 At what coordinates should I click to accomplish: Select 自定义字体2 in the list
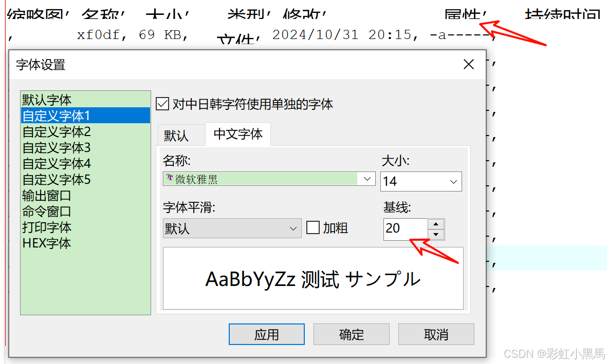85,131
